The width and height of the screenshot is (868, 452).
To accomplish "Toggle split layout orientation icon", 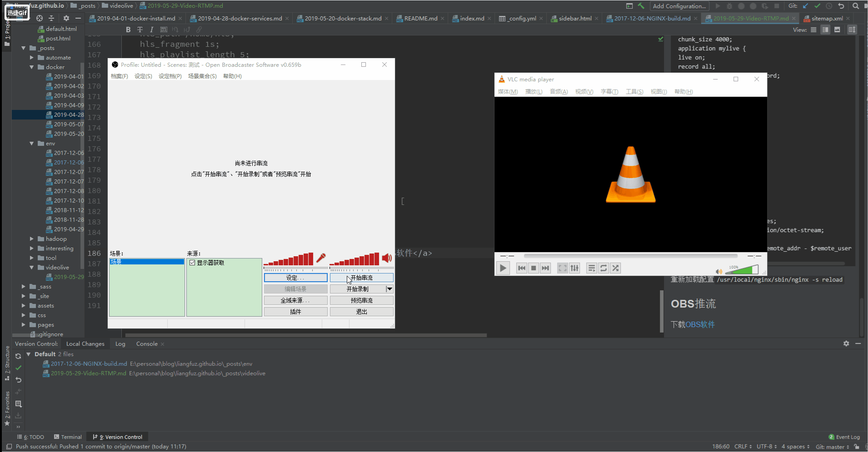I will (x=852, y=30).
